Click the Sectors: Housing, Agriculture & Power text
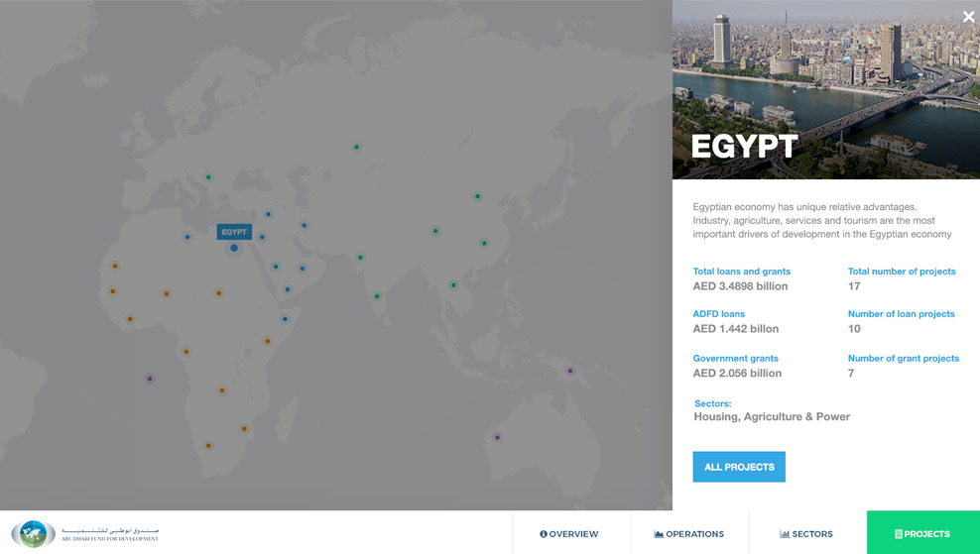This screenshot has width=980, height=554. click(771, 416)
